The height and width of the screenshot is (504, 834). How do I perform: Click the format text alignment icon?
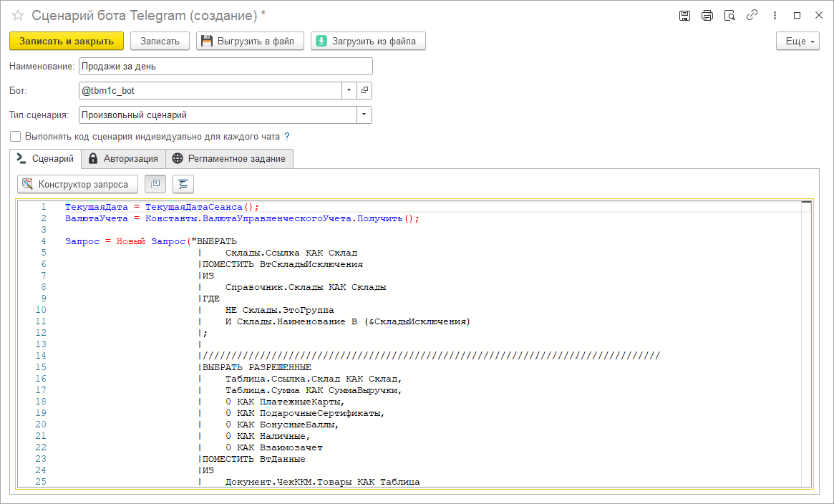(183, 184)
